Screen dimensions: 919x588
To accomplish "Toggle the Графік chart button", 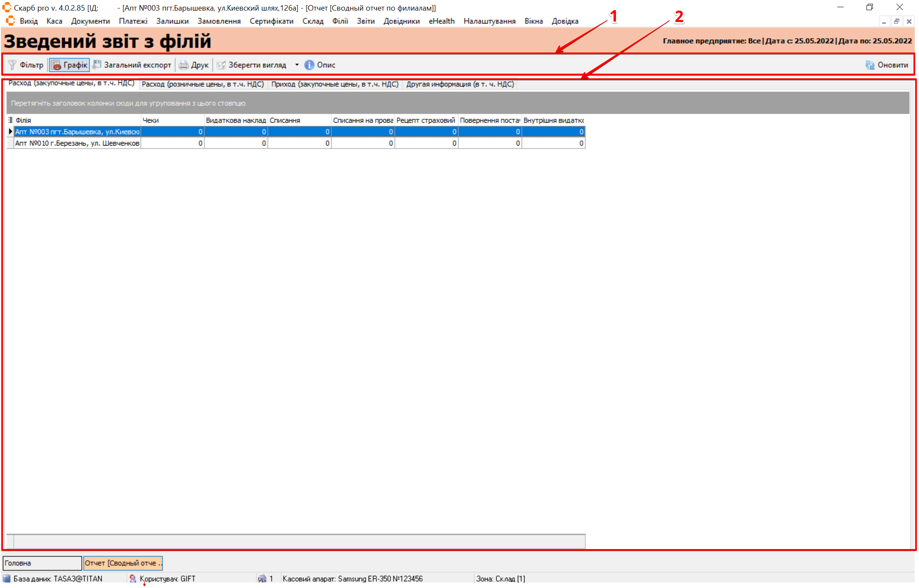I will coord(69,65).
